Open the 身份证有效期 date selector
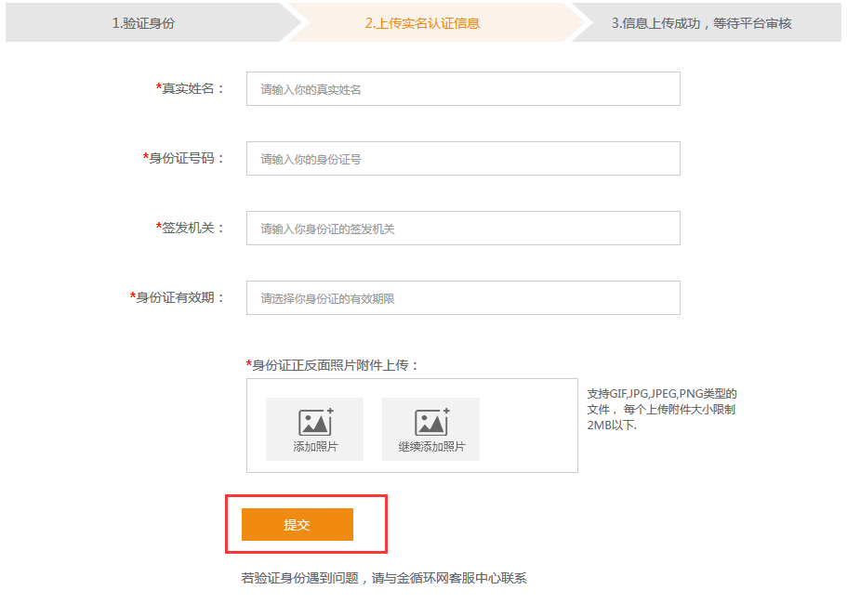 click(463, 297)
